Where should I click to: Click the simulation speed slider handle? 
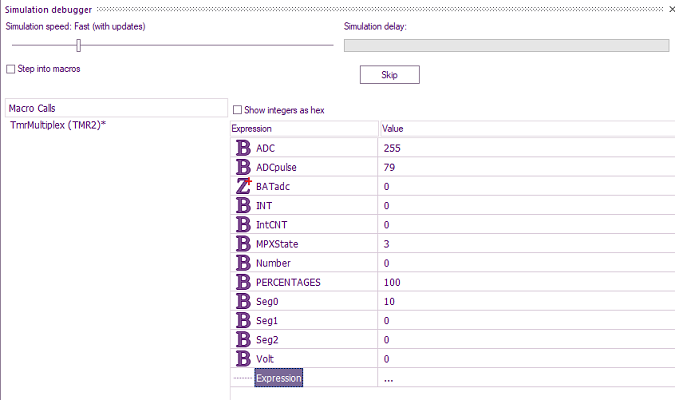pos(78,45)
